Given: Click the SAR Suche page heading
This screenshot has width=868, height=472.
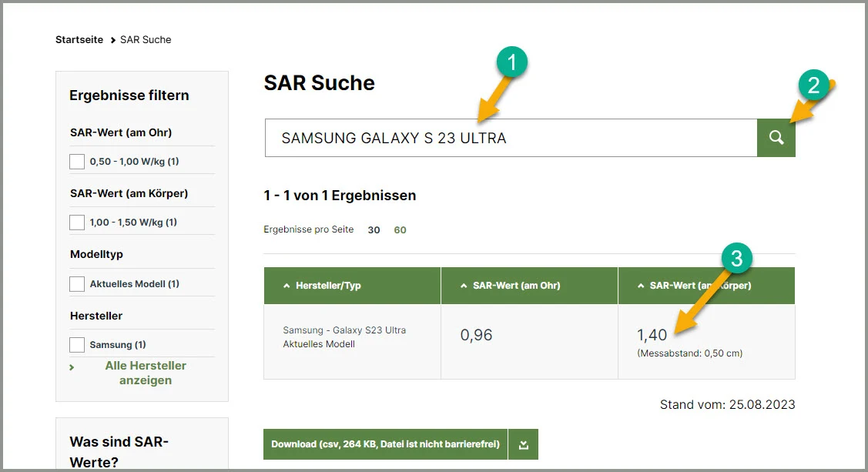Looking at the screenshot, I should pos(320,83).
